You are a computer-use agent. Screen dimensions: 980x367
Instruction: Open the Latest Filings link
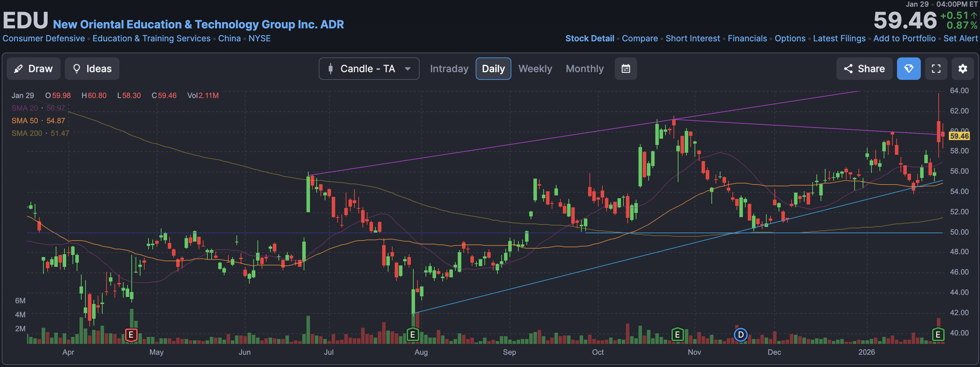pyautogui.click(x=839, y=39)
